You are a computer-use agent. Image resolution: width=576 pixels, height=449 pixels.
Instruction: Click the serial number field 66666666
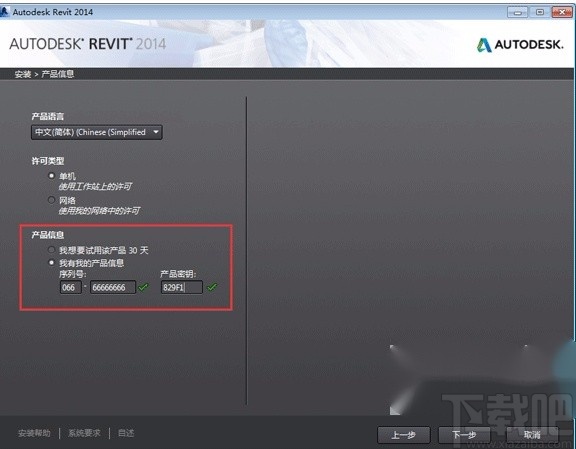(x=113, y=287)
